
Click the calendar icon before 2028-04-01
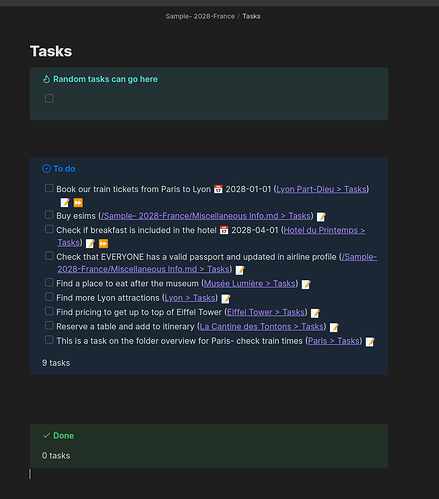[x=224, y=230]
